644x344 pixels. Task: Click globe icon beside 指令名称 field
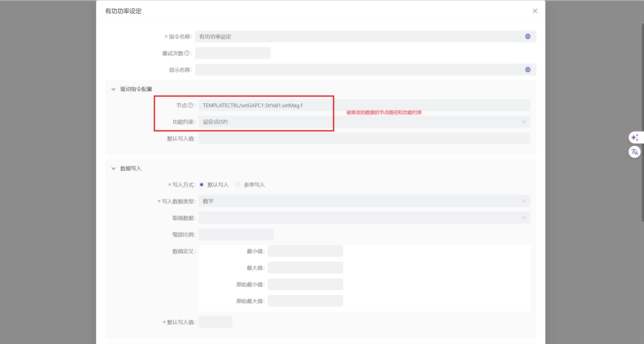click(x=528, y=37)
